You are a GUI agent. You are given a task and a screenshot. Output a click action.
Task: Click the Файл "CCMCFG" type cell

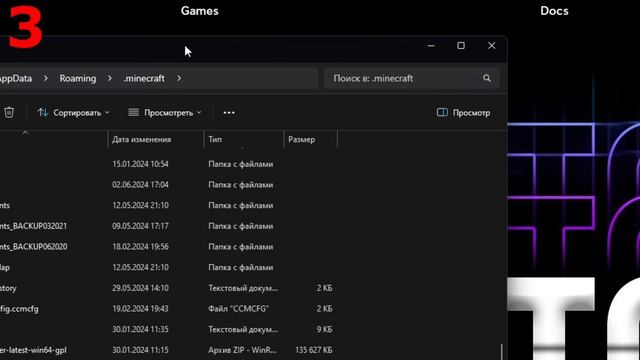[238, 309]
